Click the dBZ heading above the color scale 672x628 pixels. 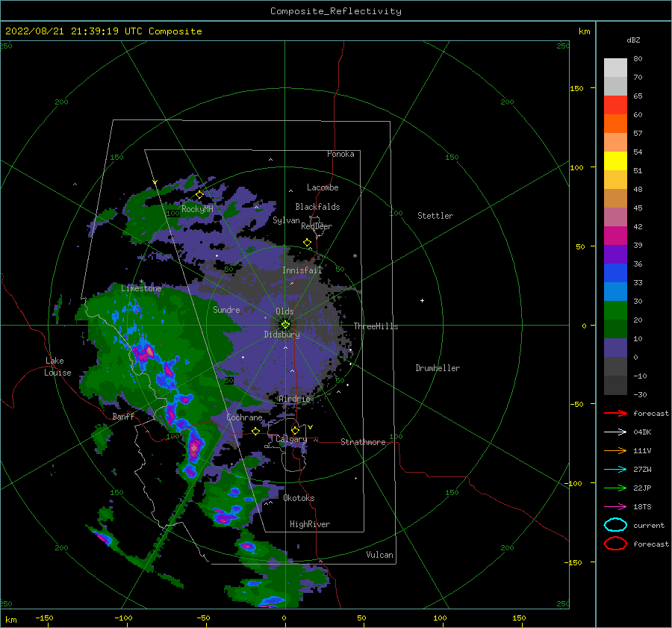point(633,40)
